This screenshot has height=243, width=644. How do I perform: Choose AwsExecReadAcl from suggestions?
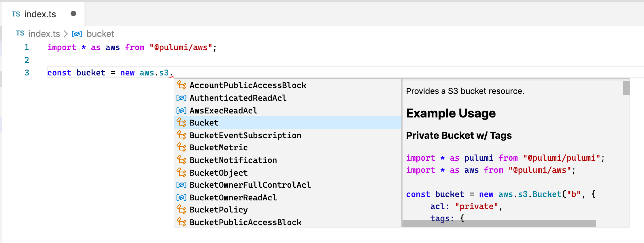point(288,111)
